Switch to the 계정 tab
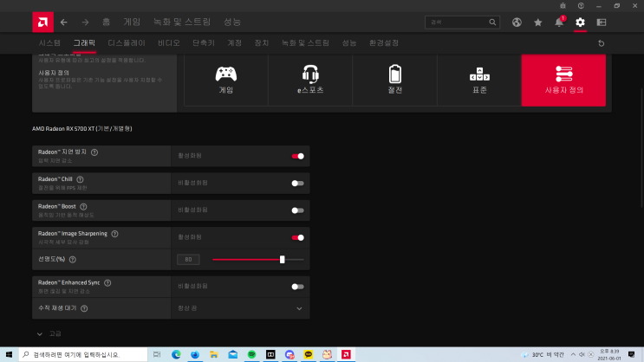 coord(235,42)
